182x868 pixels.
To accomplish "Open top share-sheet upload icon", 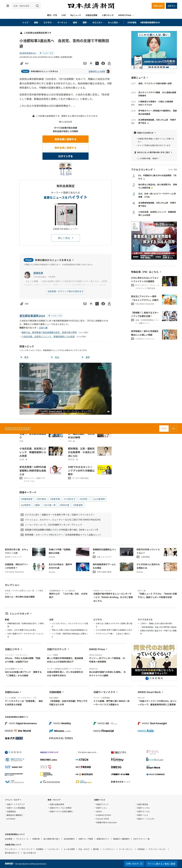I will [x=109, y=63].
